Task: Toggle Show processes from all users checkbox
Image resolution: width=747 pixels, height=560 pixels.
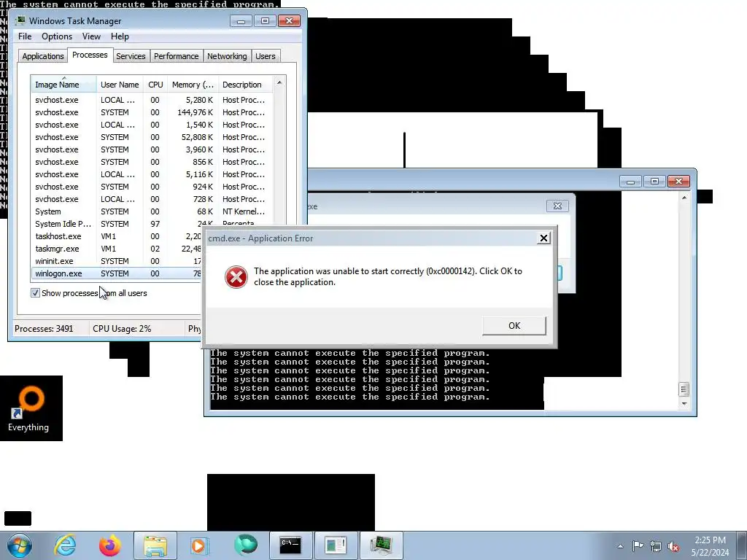Action: (35, 293)
